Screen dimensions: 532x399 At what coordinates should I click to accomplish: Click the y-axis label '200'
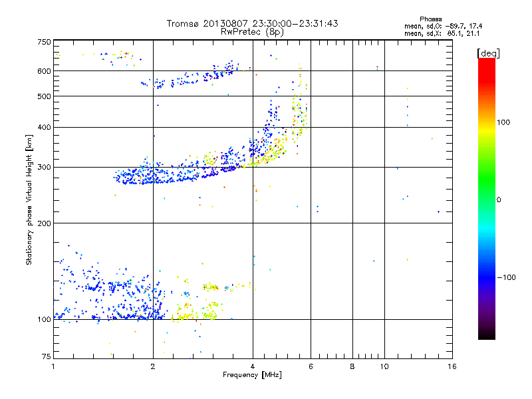click(44, 223)
